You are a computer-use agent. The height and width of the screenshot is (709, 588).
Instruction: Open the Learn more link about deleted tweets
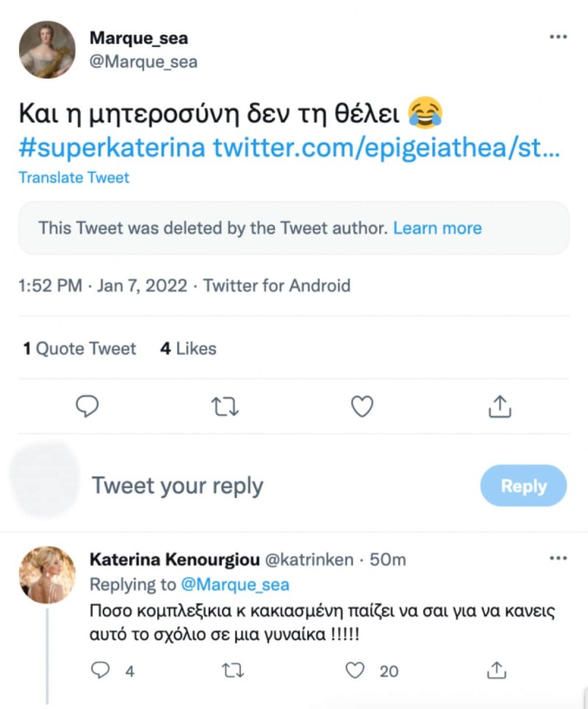[x=437, y=228]
